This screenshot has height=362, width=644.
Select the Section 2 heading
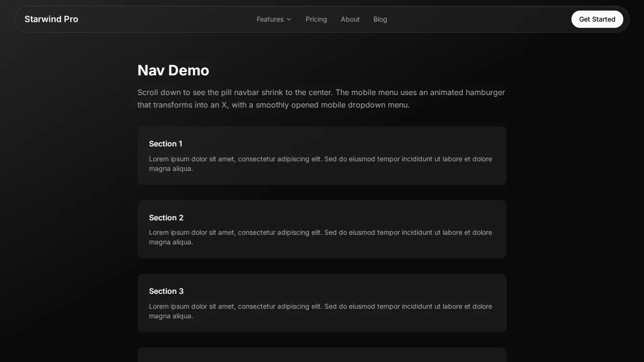click(x=166, y=217)
